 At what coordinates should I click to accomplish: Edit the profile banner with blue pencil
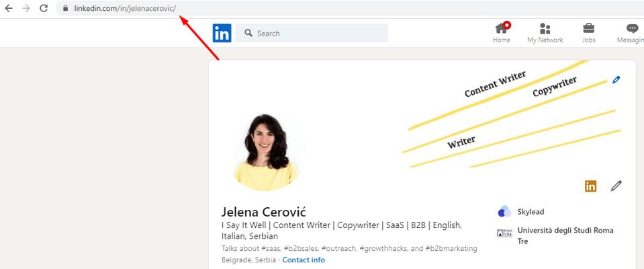[616, 80]
